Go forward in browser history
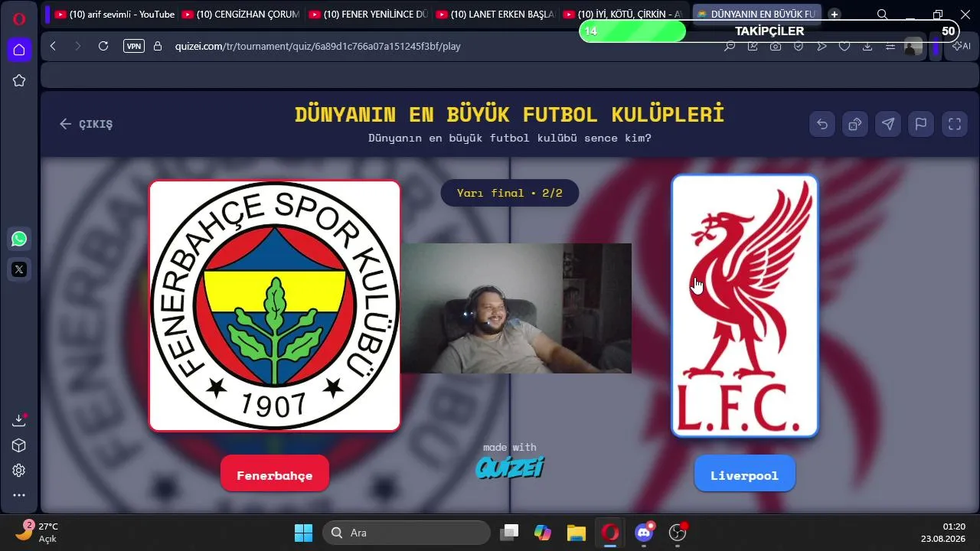The width and height of the screenshot is (980, 551). [77, 46]
